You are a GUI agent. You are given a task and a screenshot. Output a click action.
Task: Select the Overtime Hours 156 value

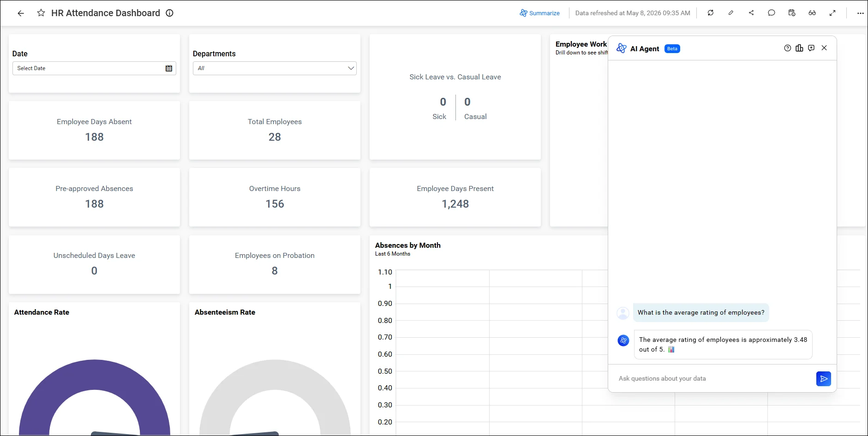(275, 204)
